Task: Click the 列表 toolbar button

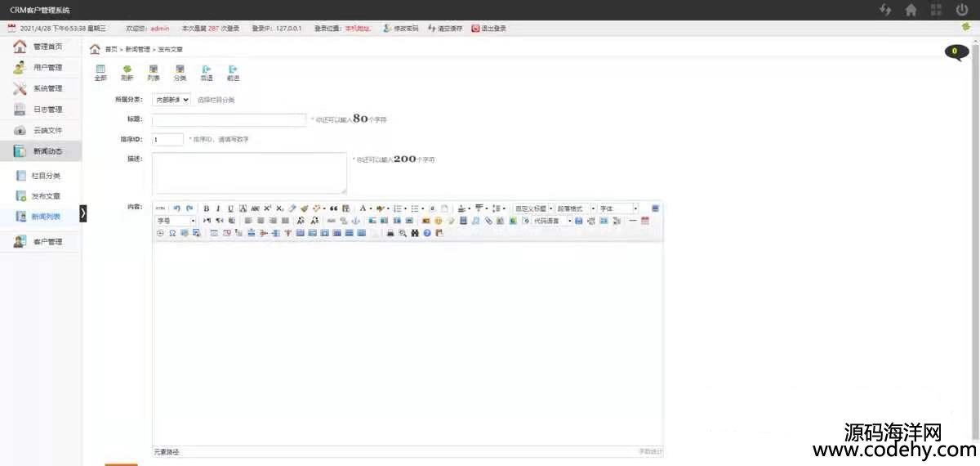Action: pyautogui.click(x=154, y=73)
